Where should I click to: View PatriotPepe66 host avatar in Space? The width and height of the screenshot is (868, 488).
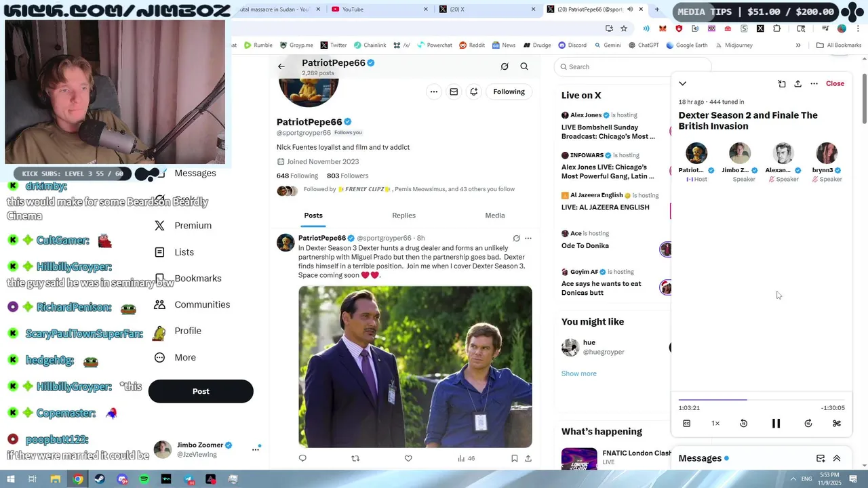[x=696, y=153]
